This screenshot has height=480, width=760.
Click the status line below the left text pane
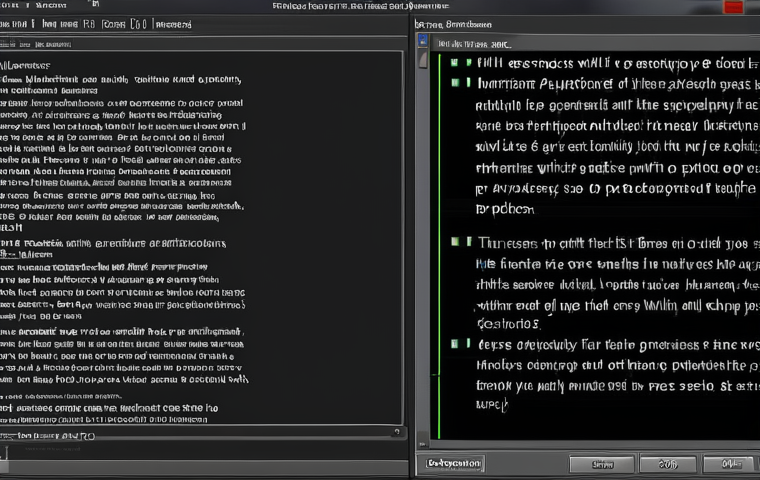pyautogui.click(x=48, y=436)
